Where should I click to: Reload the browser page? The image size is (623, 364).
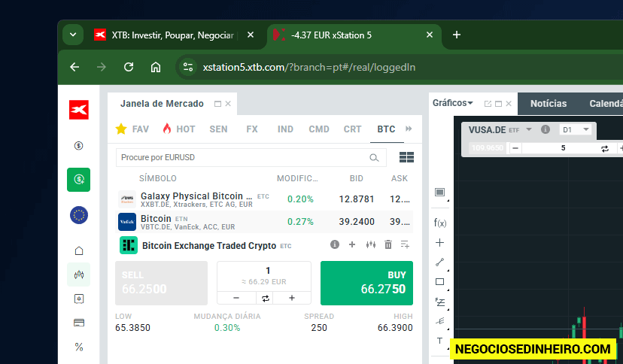coord(129,67)
